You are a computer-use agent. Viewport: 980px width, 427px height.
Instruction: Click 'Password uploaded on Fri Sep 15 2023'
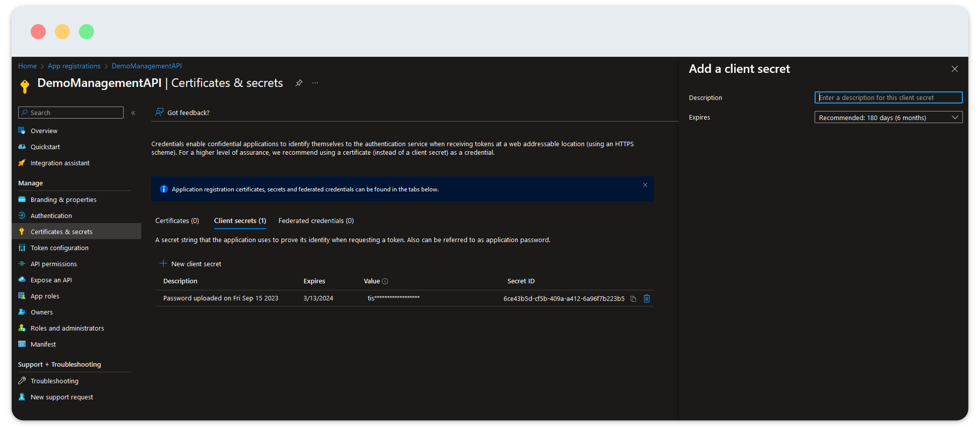coord(221,298)
